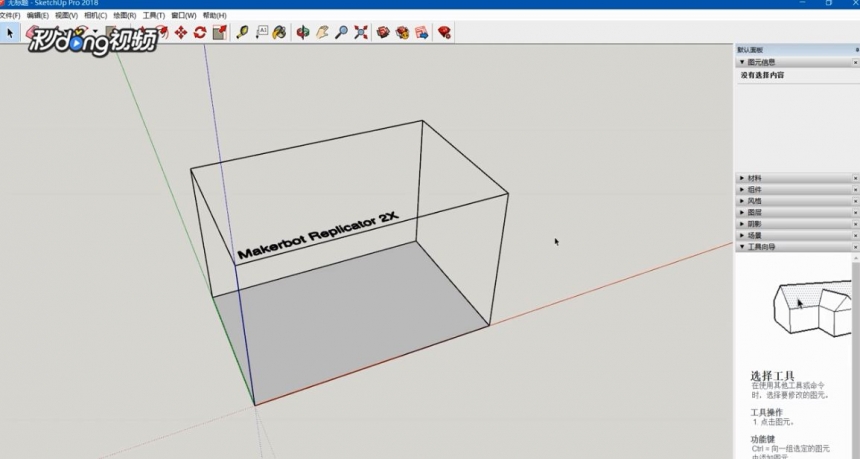
Task: Click the Zoom Extents icon
Action: point(360,33)
